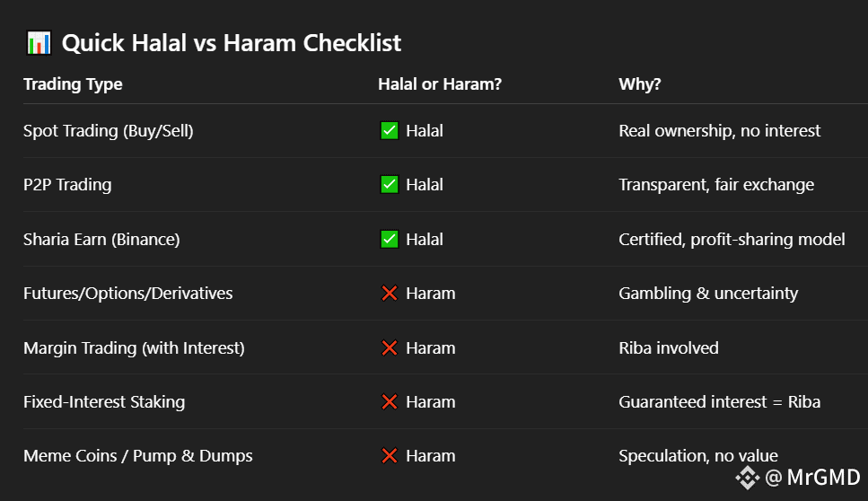Click the red X for Fixed-Interest Staking
Viewport: 868px width, 501px height.
tap(389, 402)
